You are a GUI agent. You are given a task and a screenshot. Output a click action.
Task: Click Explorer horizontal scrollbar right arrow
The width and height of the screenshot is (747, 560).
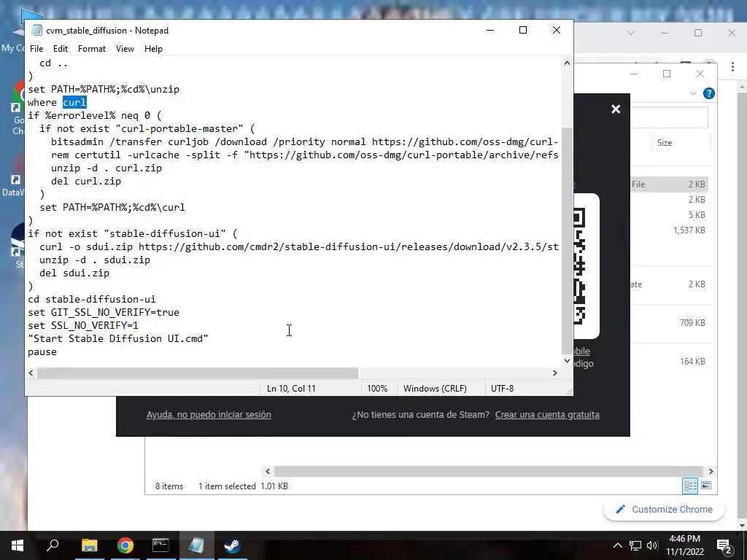[x=711, y=472]
